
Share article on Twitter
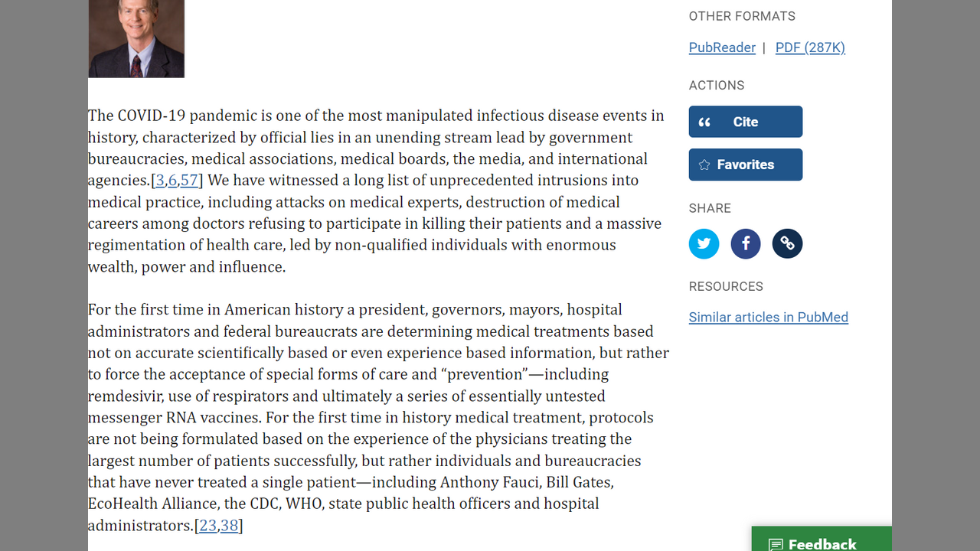pos(704,244)
